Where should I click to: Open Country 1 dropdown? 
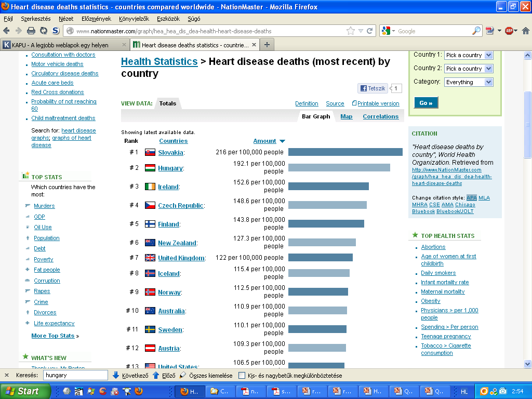point(469,55)
